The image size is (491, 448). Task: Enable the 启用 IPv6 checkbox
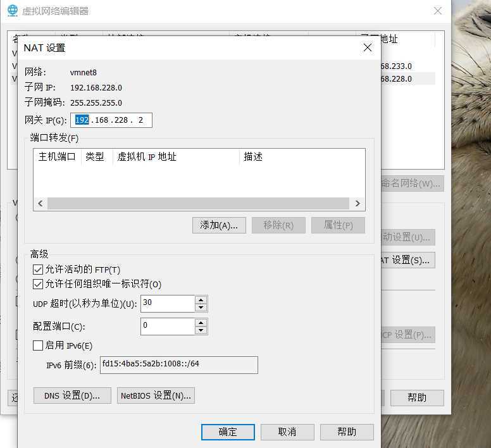[x=38, y=345]
